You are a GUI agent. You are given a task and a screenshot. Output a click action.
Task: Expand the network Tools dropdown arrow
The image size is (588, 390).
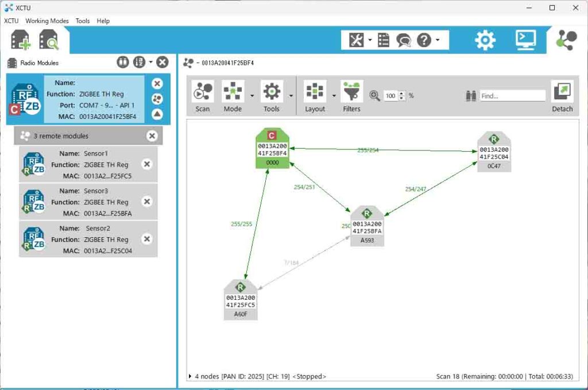[x=291, y=96]
